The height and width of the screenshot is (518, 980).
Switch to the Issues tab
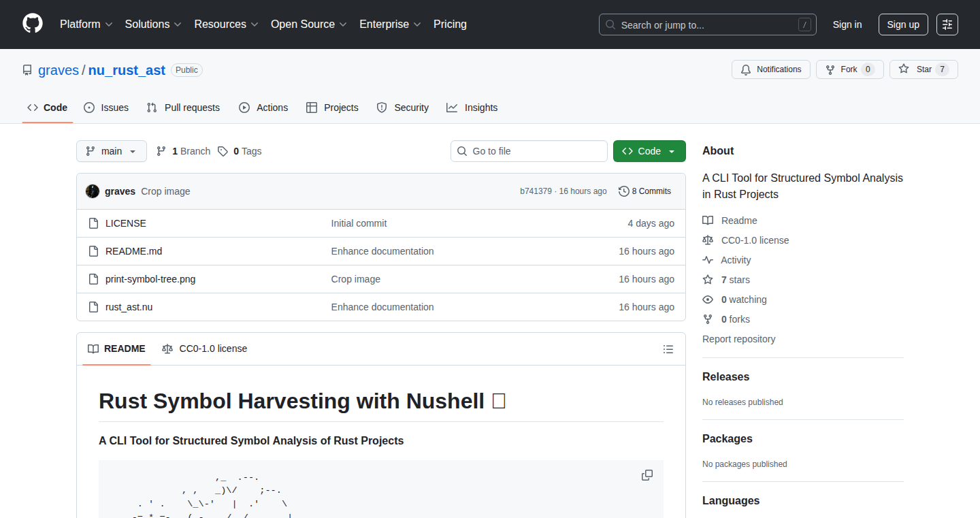click(106, 108)
